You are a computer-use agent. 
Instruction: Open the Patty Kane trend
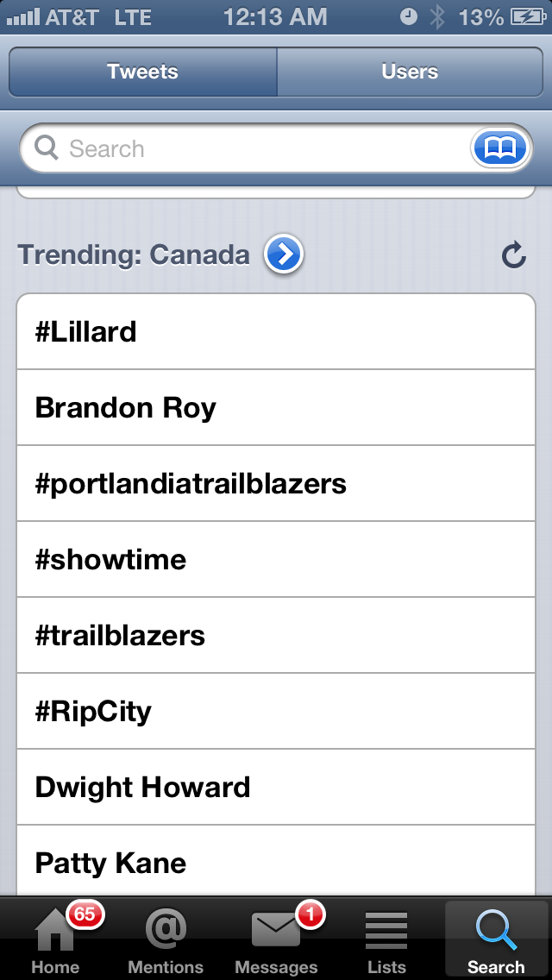coord(276,863)
